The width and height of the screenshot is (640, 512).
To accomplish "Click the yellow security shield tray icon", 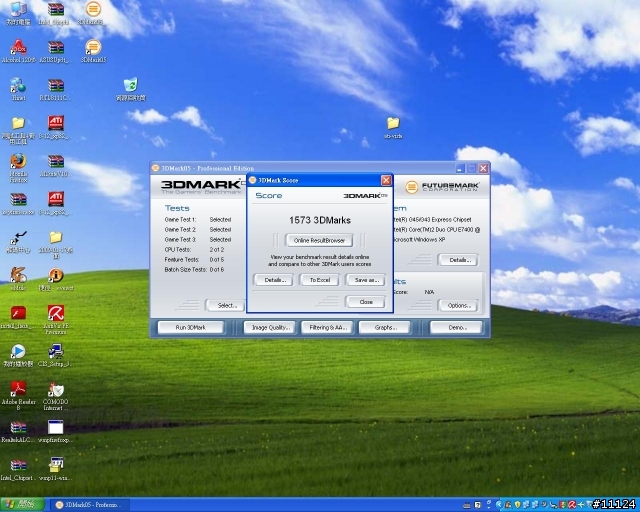I will click(518, 505).
